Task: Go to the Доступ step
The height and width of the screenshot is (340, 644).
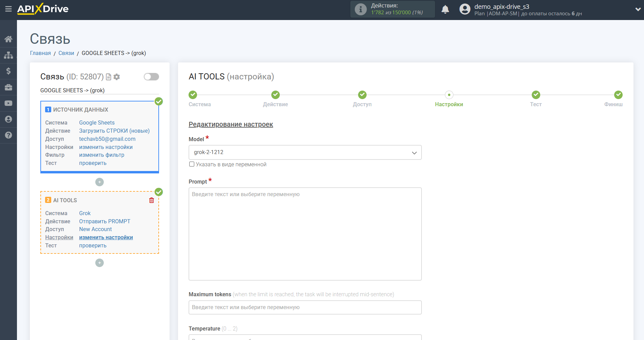Action: click(362, 95)
